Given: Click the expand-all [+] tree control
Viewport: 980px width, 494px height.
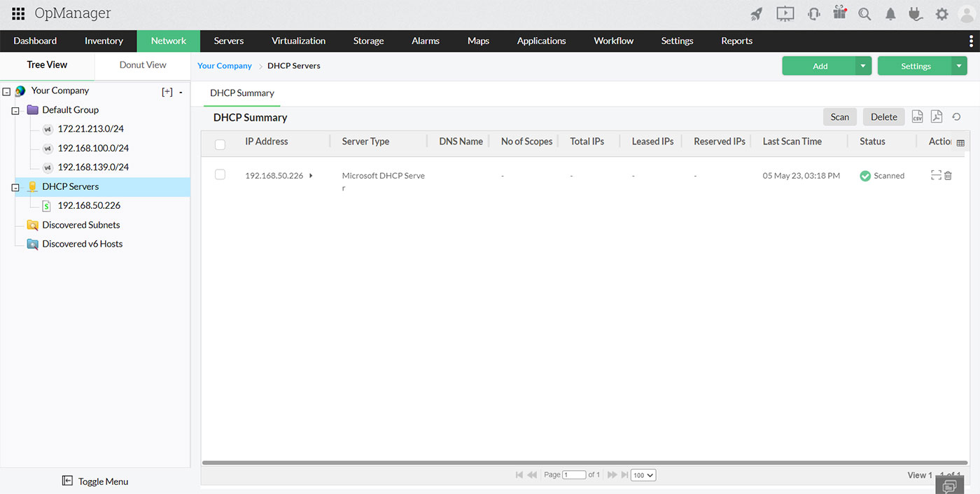Looking at the screenshot, I should (x=167, y=92).
